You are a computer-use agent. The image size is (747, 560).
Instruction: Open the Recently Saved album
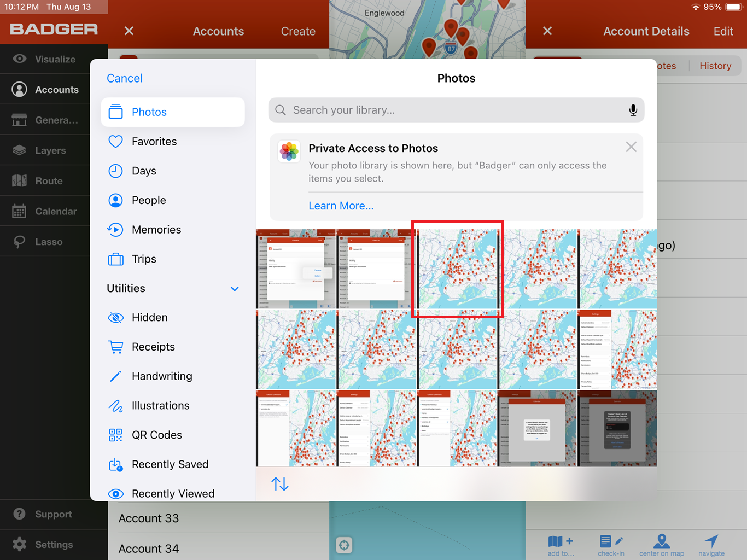click(x=173, y=464)
